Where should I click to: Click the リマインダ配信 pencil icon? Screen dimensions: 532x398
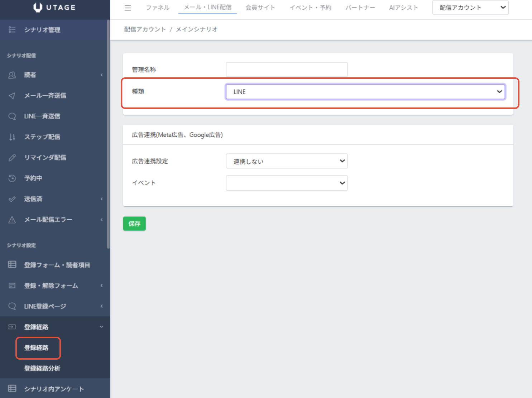point(12,158)
